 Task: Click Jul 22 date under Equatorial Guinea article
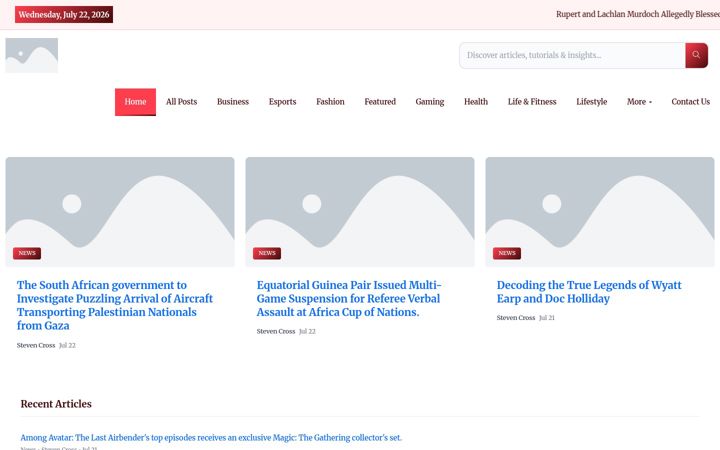click(307, 332)
